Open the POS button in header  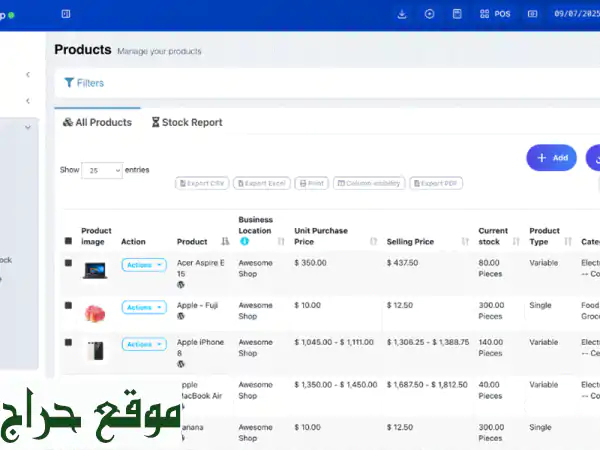(495, 14)
